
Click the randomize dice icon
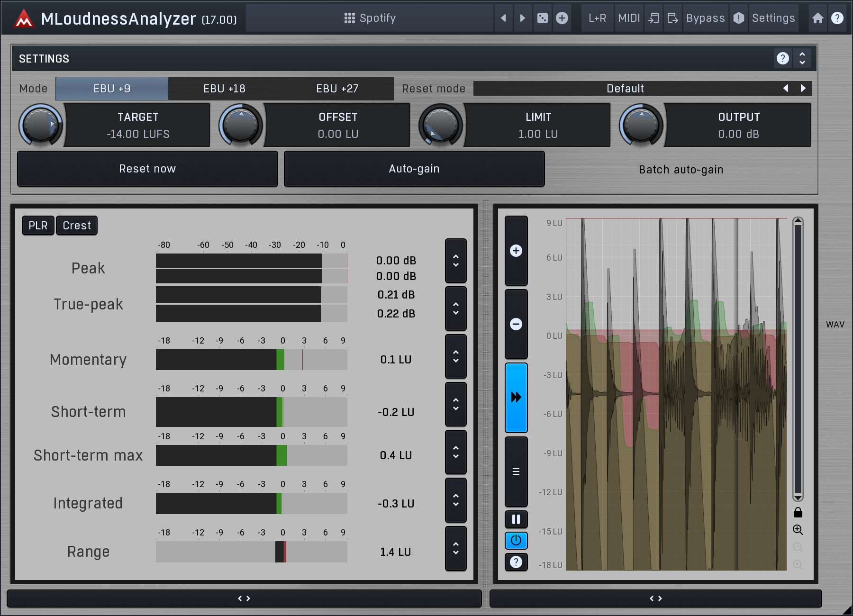click(x=542, y=18)
